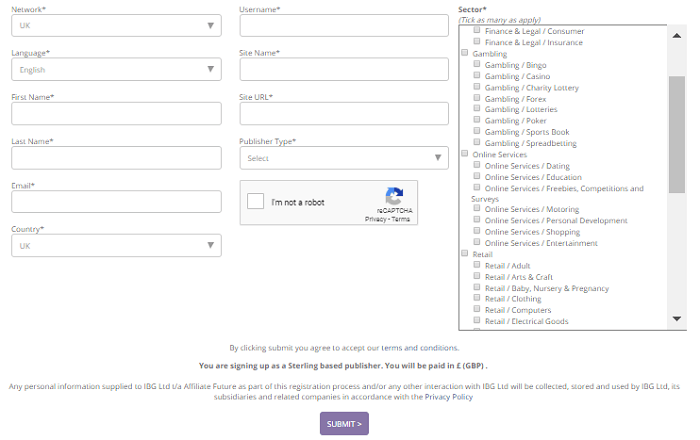Expand the Language dropdown set to English
The width and height of the screenshot is (700, 440).
pos(117,69)
